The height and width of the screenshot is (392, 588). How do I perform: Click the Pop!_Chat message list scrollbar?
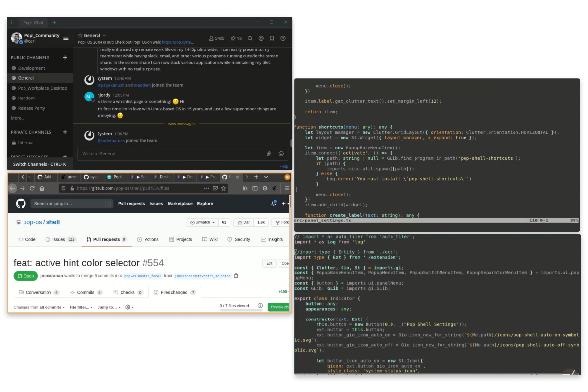(x=290, y=142)
